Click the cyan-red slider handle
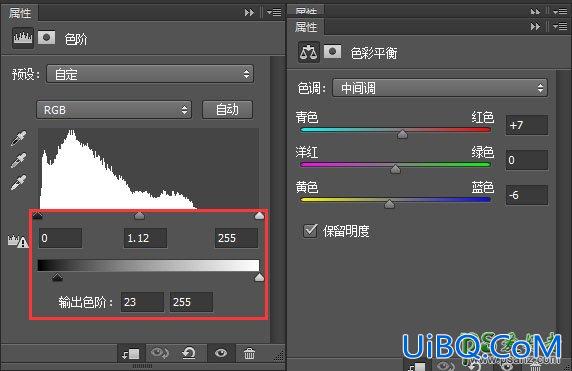Image resolution: width=572 pixels, height=371 pixels. [402, 134]
